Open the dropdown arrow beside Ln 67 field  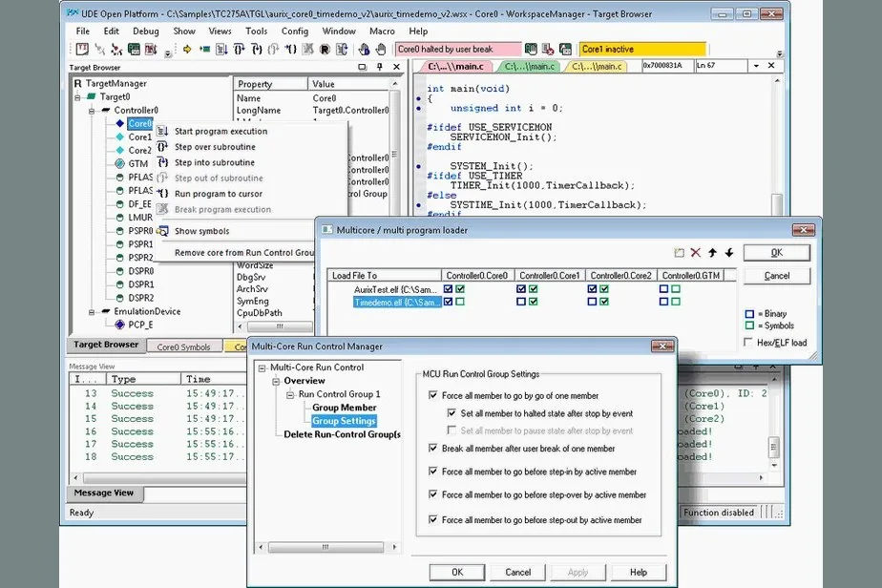tap(756, 66)
